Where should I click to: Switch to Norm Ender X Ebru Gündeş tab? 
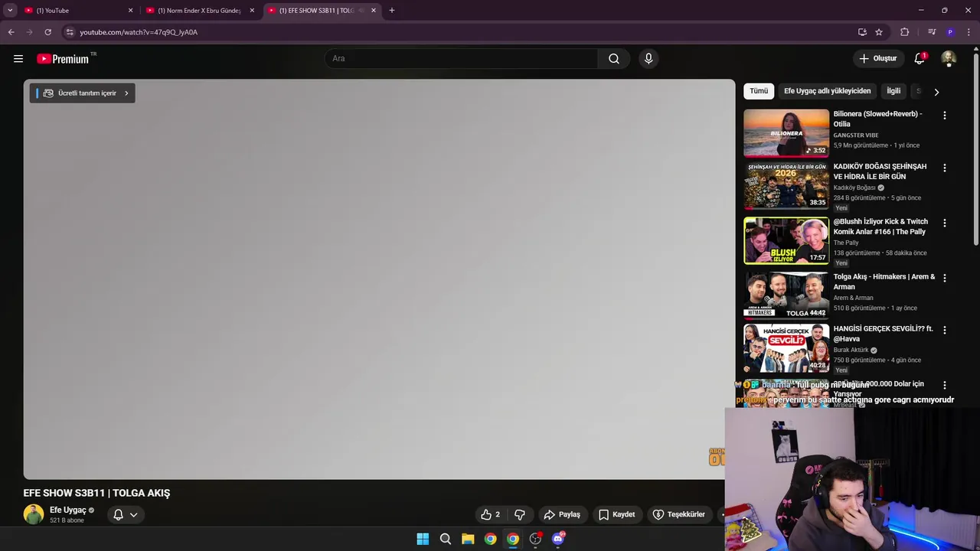tap(199, 11)
